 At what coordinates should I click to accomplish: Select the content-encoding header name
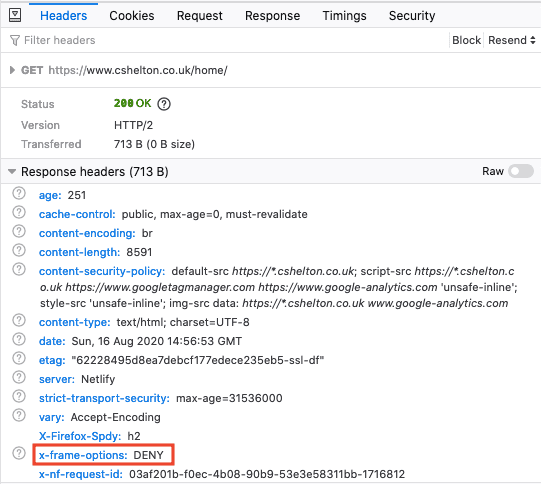87,233
